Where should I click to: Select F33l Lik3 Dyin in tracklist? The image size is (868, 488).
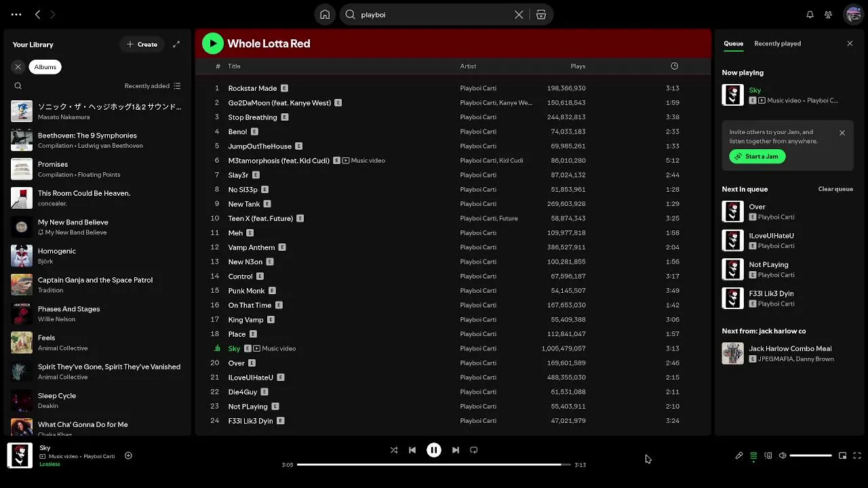[x=453, y=421]
